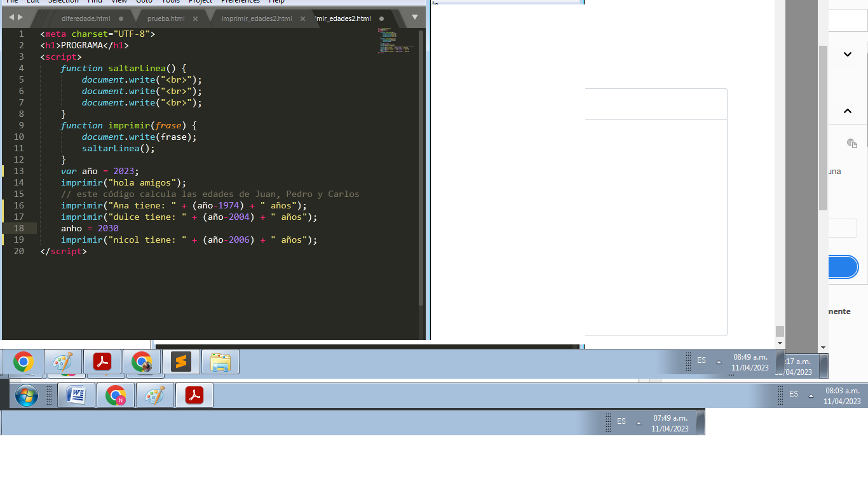Click the browser page vertical scrollbar thumb
Viewport: 868px width, 488px height.
[824, 127]
